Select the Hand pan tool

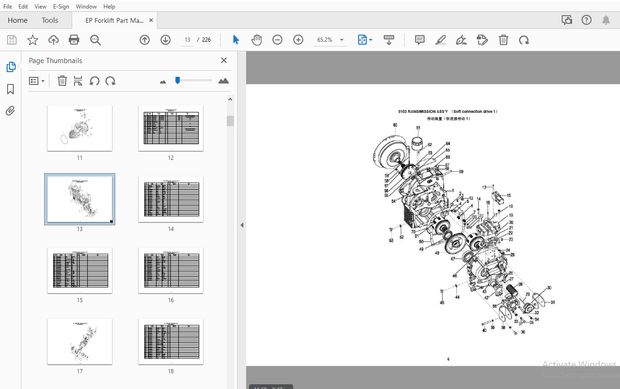click(x=257, y=40)
